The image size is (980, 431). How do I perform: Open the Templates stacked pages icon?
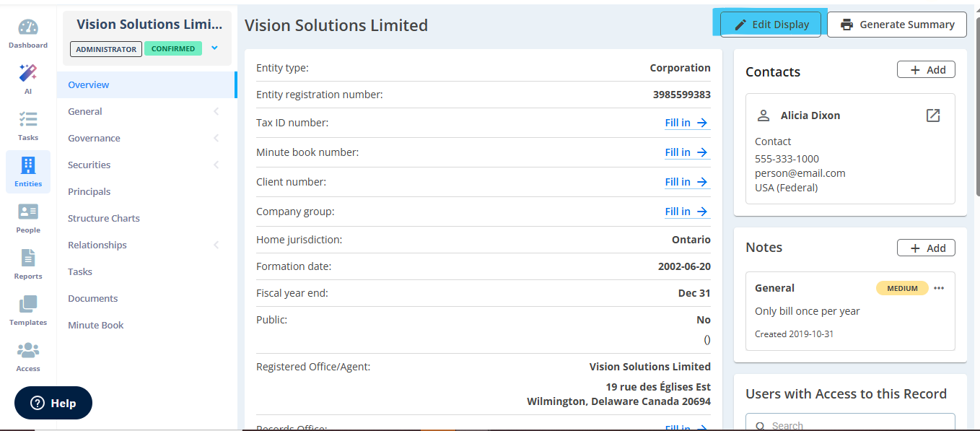pos(28,304)
